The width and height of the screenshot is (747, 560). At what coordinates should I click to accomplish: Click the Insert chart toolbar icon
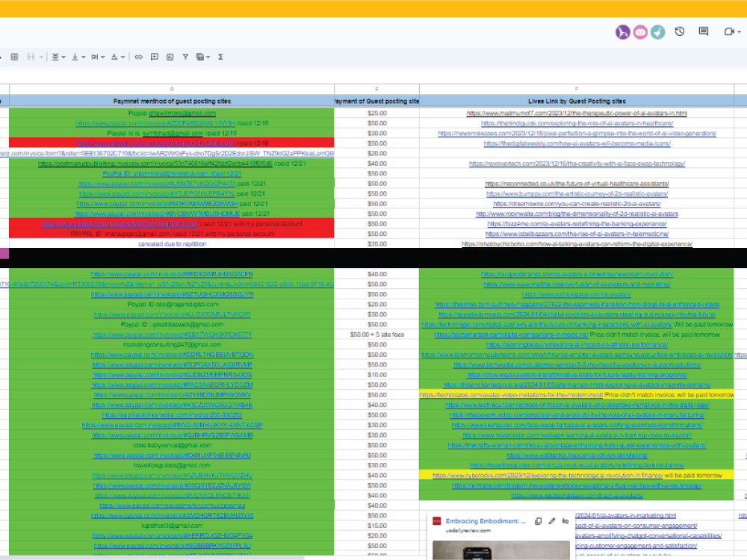[x=170, y=57]
